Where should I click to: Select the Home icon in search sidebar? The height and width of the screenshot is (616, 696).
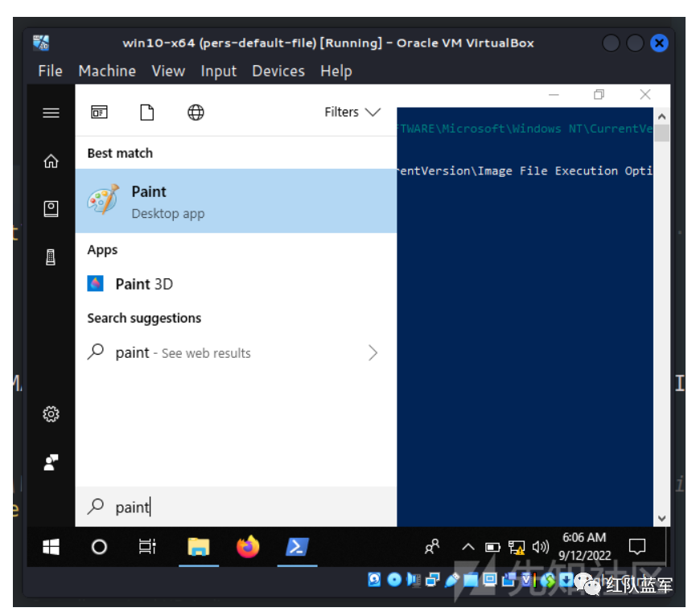(51, 161)
